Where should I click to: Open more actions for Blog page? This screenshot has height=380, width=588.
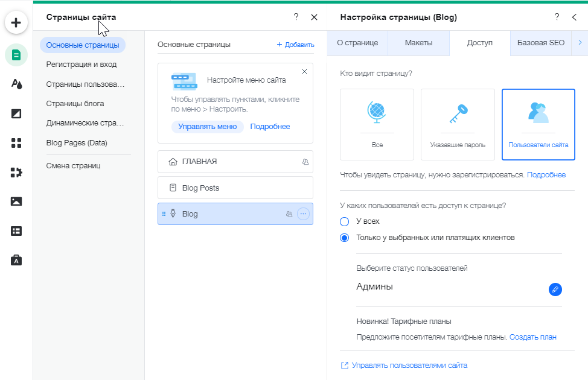point(303,214)
